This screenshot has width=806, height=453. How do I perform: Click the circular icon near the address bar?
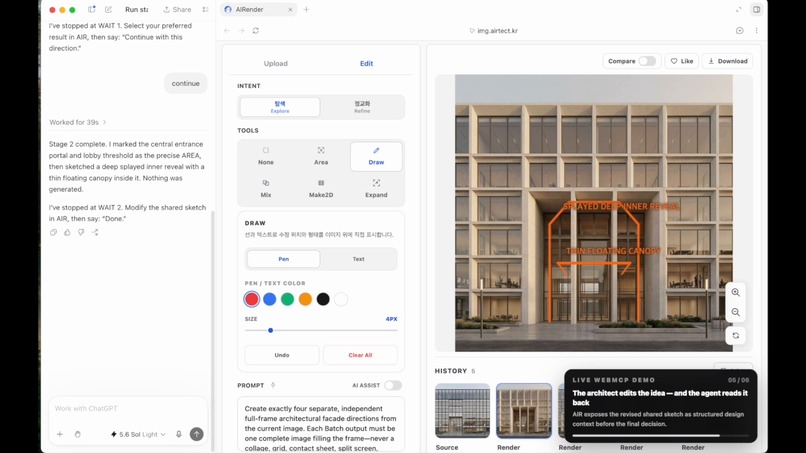(x=739, y=30)
